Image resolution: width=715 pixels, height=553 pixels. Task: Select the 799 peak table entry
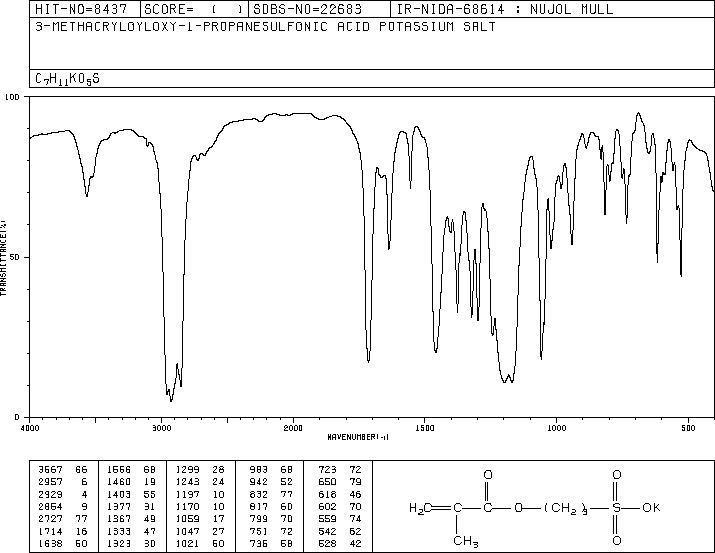coord(271,519)
